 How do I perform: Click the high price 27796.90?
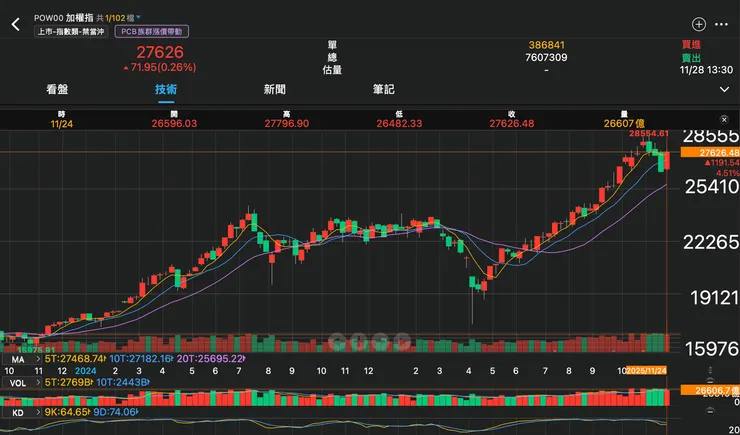[x=286, y=124]
